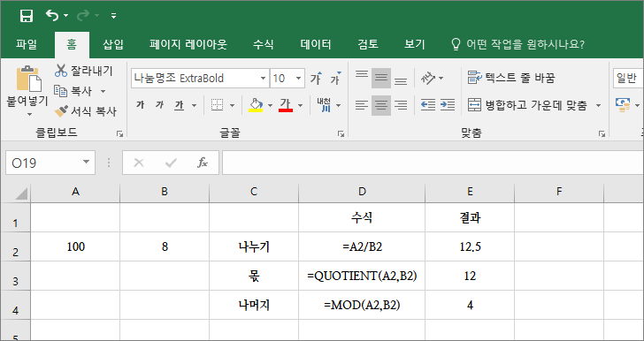Viewport: 644px width, 341px height.
Task: Switch to the 보기 tab
Action: click(x=414, y=44)
